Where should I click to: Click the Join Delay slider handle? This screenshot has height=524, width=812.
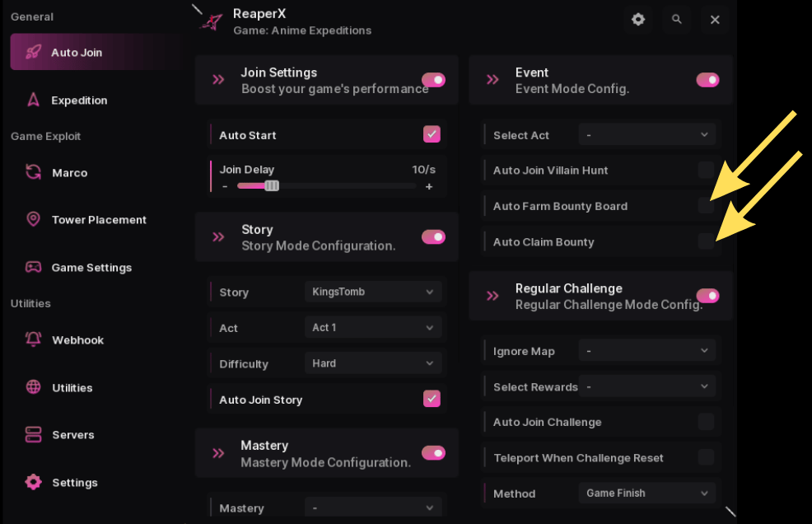coord(272,185)
